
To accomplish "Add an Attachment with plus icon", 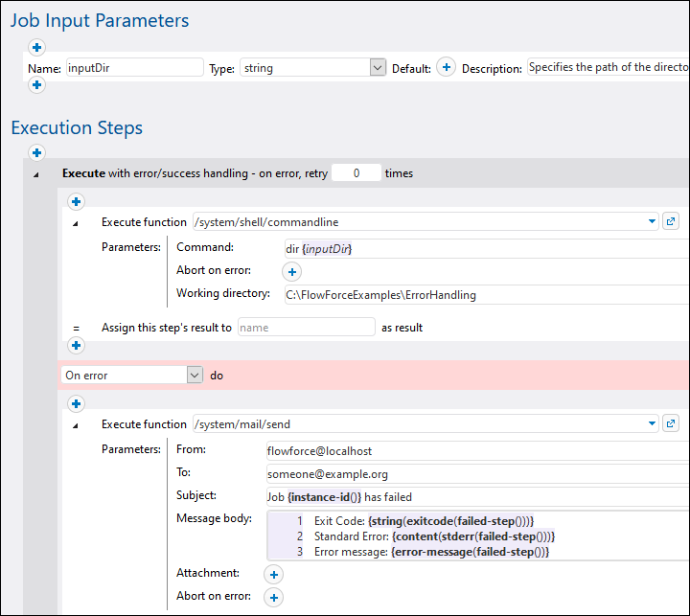I will [273, 574].
